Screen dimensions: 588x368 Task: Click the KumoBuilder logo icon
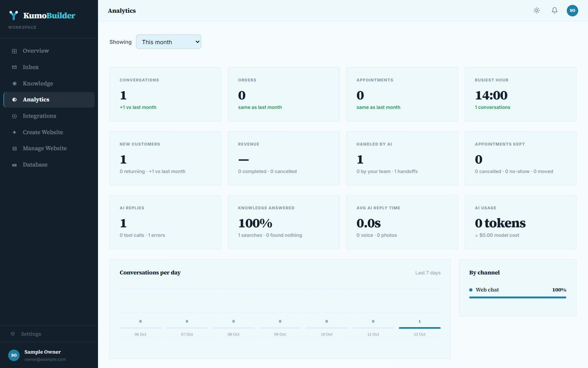(x=14, y=15)
